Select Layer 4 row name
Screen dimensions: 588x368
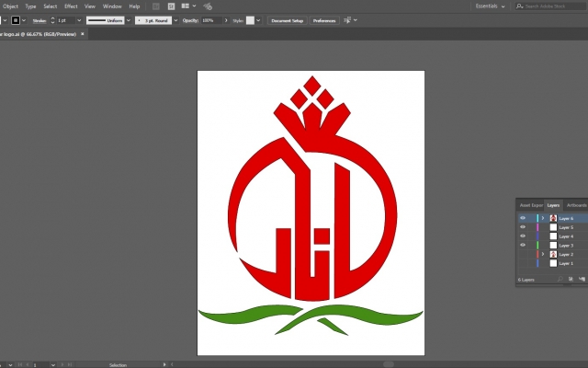(x=566, y=236)
